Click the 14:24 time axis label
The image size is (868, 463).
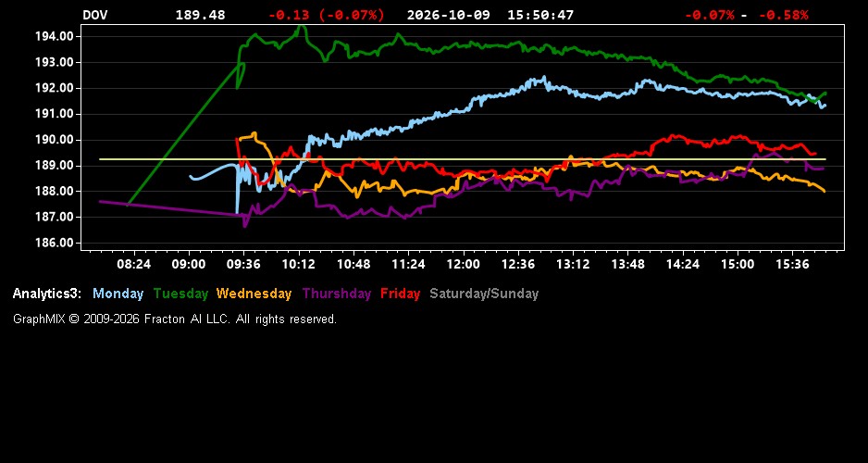coord(683,264)
